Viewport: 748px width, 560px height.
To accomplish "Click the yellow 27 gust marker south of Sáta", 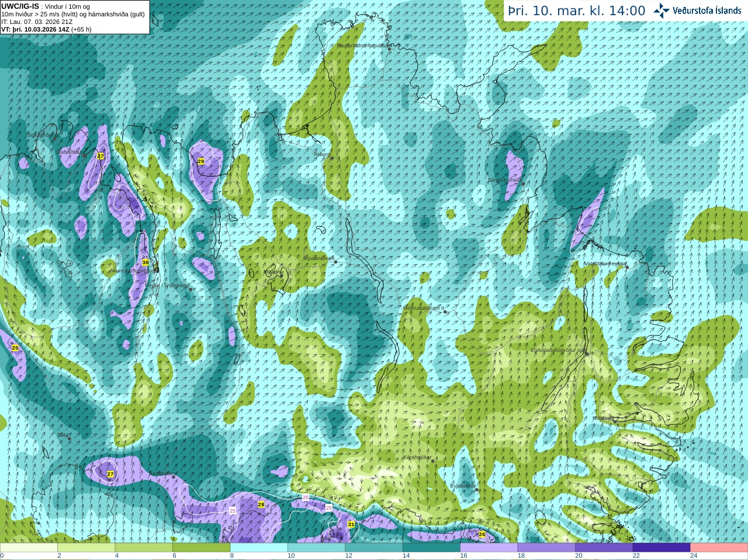I will [x=110, y=474].
